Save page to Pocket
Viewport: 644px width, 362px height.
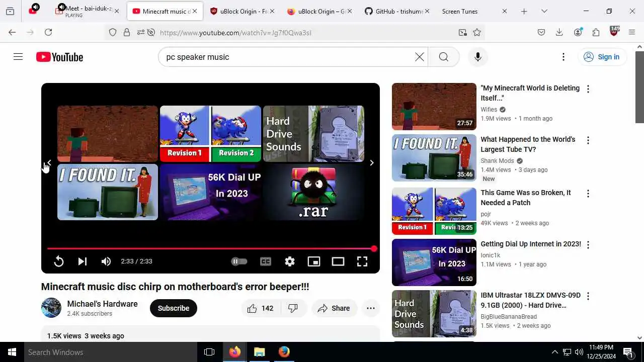pos(541,32)
